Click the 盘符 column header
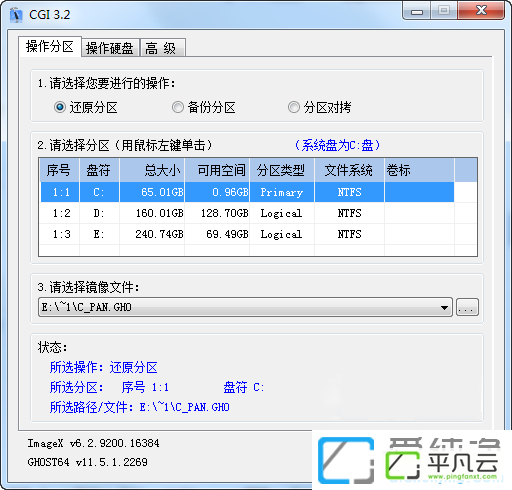 tap(99, 170)
